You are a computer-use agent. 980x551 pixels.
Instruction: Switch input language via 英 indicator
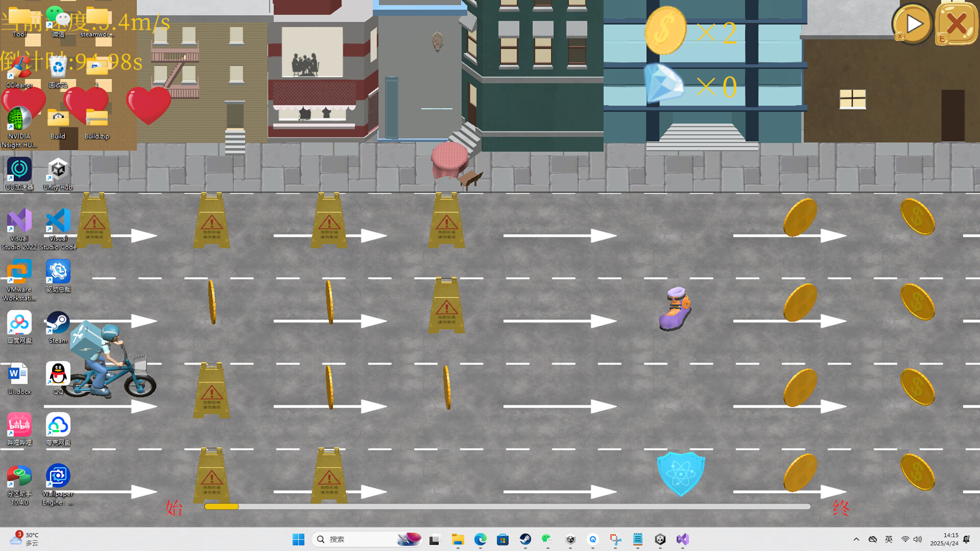click(x=889, y=539)
